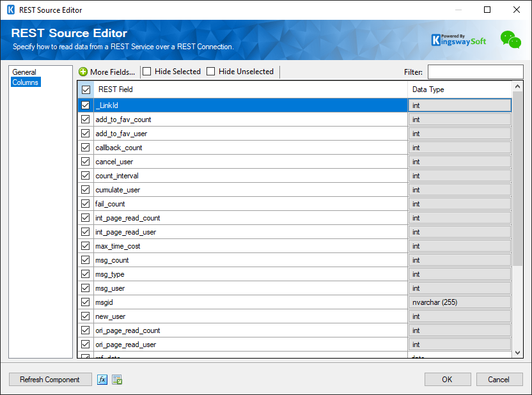Click the WeChat logo icon in header
This screenshot has height=395, width=532.
[x=511, y=40]
